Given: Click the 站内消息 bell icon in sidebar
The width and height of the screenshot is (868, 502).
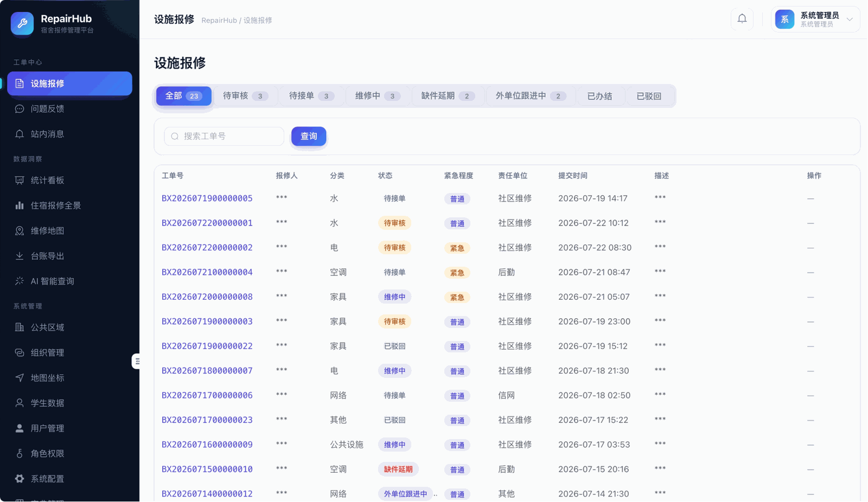Looking at the screenshot, I should (x=20, y=134).
